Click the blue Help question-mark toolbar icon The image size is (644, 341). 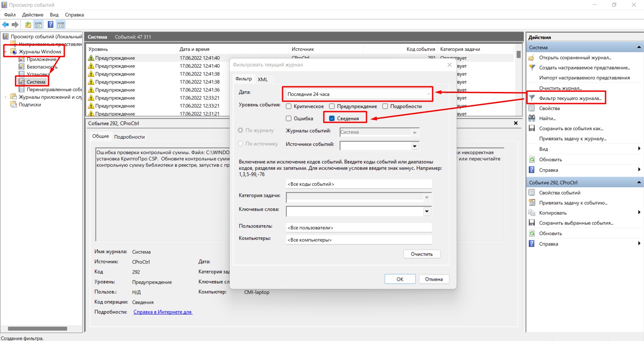[50, 25]
